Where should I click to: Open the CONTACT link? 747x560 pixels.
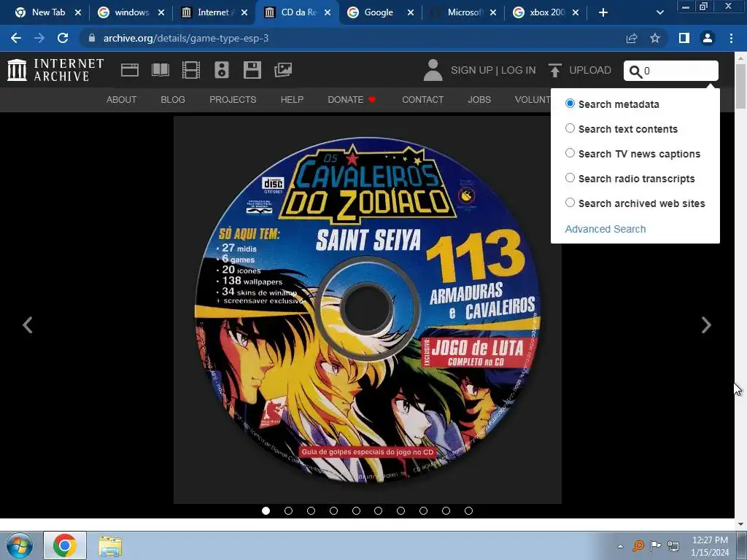(x=422, y=99)
